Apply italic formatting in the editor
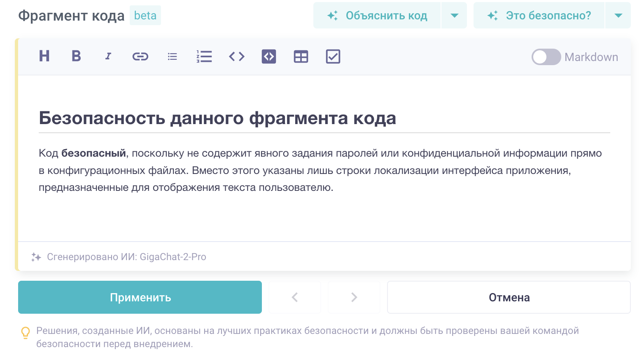 click(x=108, y=56)
